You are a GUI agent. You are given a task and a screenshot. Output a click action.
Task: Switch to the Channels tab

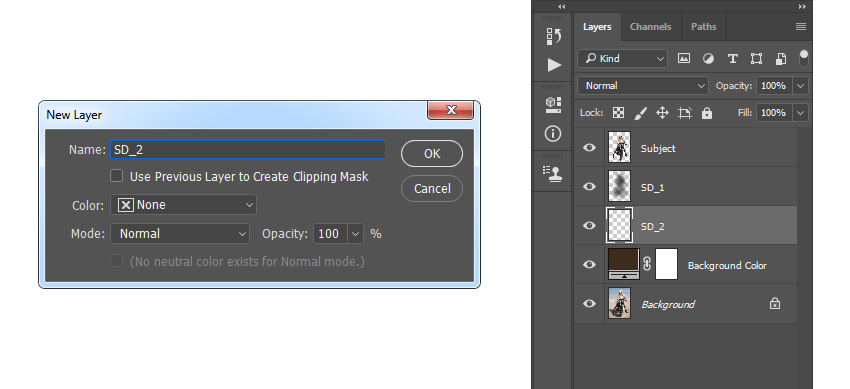tap(651, 27)
